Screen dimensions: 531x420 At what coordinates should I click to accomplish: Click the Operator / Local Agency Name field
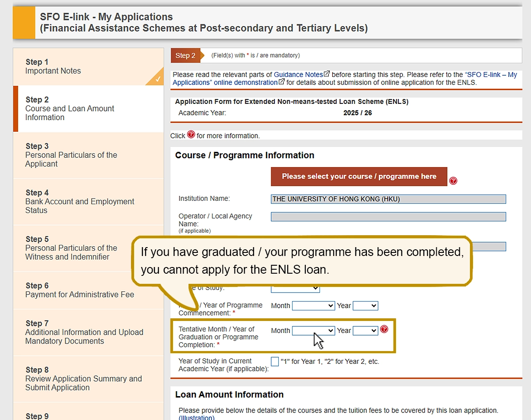pyautogui.click(x=388, y=217)
